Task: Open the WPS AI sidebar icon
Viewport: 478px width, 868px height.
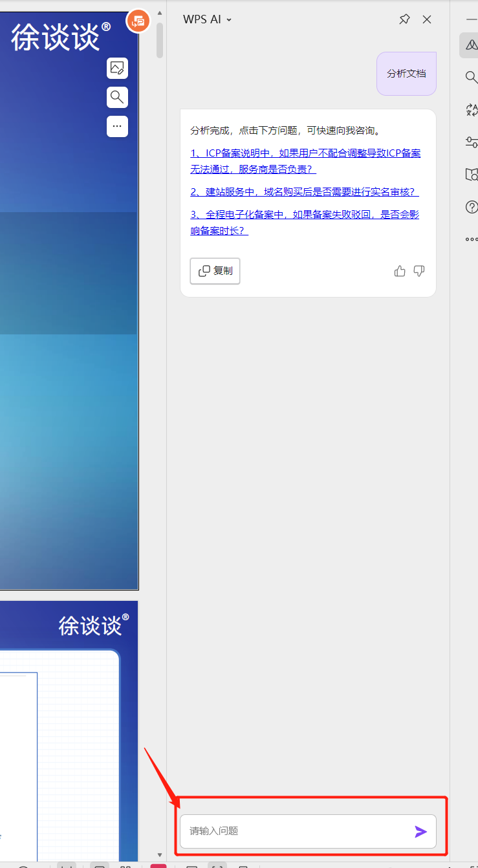Action: click(x=470, y=45)
